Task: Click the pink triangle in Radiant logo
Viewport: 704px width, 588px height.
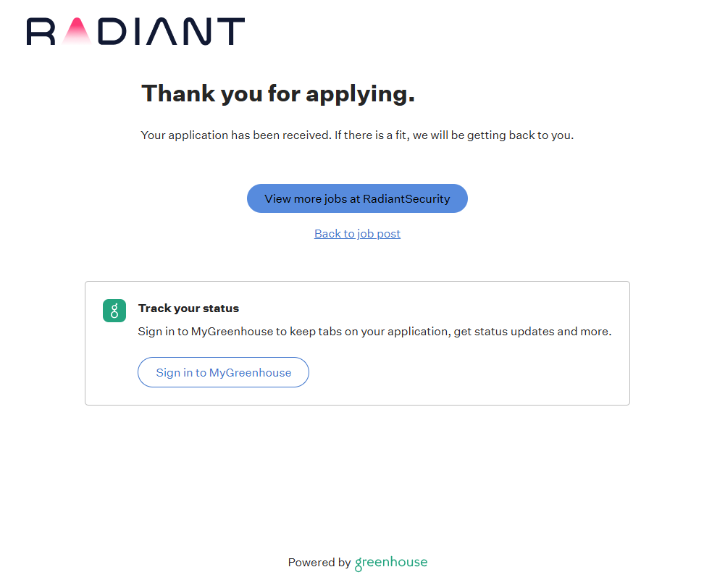Action: coord(76,33)
